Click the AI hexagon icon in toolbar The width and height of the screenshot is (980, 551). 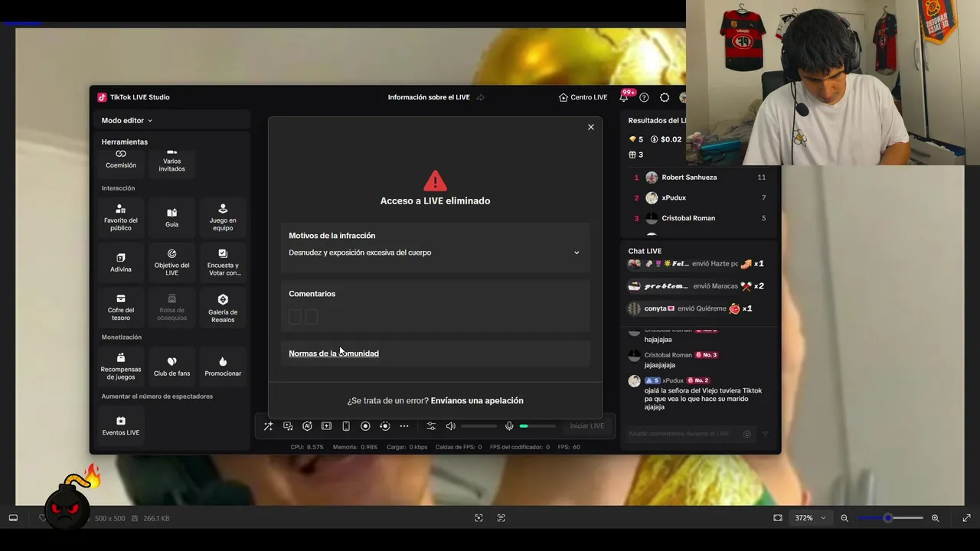pos(307,426)
